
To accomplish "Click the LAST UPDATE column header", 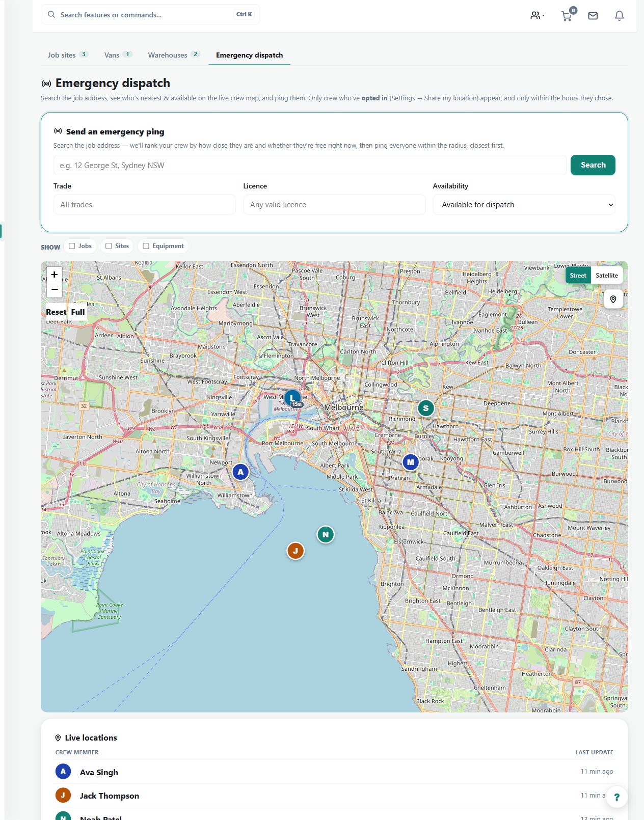I will point(594,752).
